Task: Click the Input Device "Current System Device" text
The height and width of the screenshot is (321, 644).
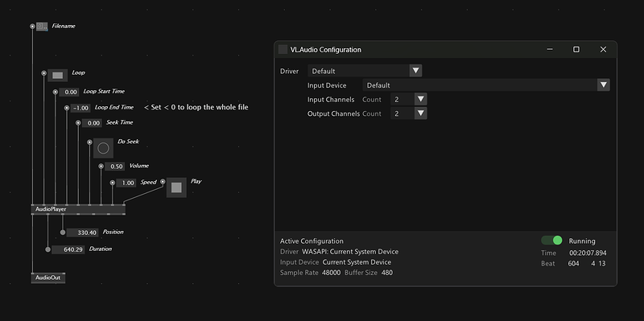Action: click(x=357, y=262)
